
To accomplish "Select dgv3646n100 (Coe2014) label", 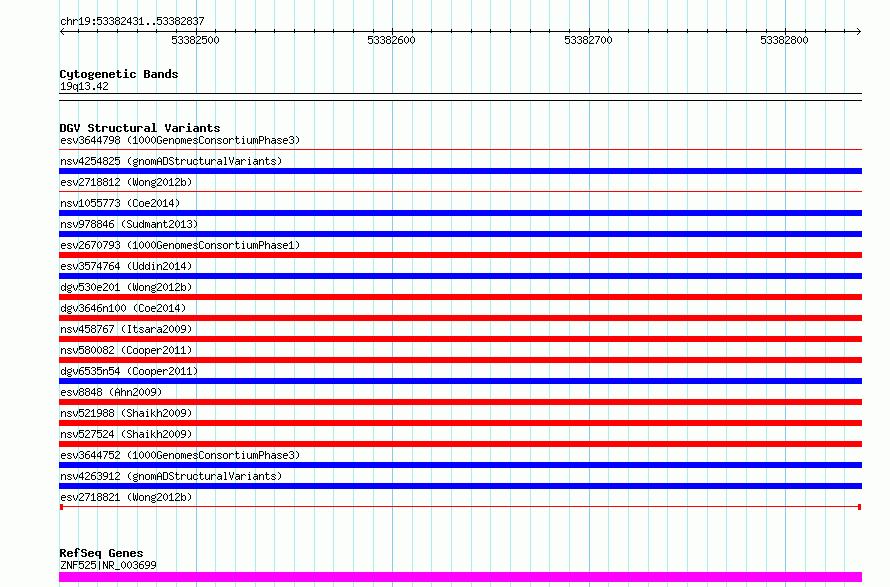I will click(x=123, y=308).
